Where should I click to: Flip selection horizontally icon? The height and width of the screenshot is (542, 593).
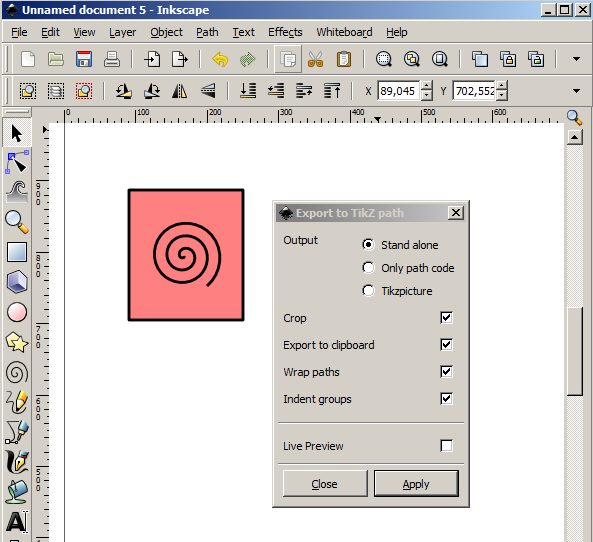[179, 91]
